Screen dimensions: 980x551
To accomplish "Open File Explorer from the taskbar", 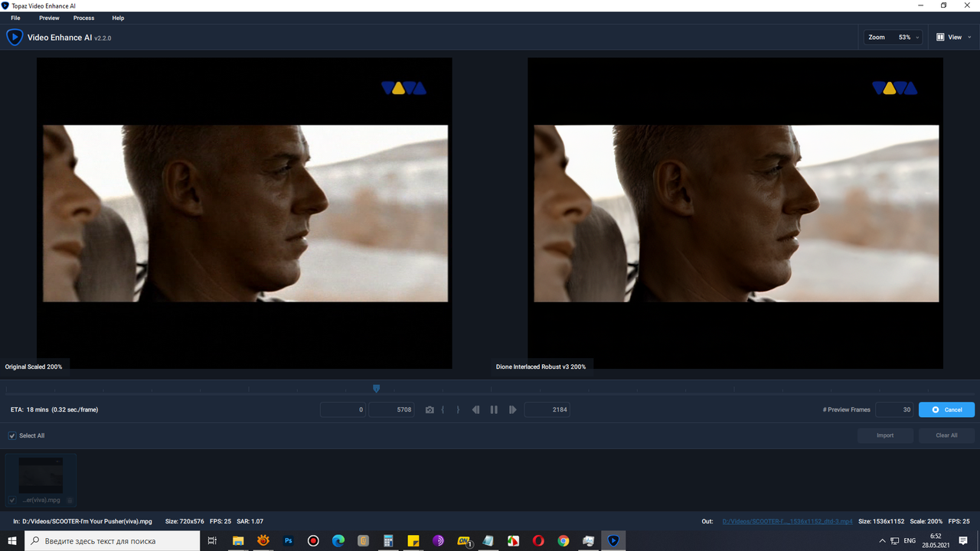I will point(238,541).
